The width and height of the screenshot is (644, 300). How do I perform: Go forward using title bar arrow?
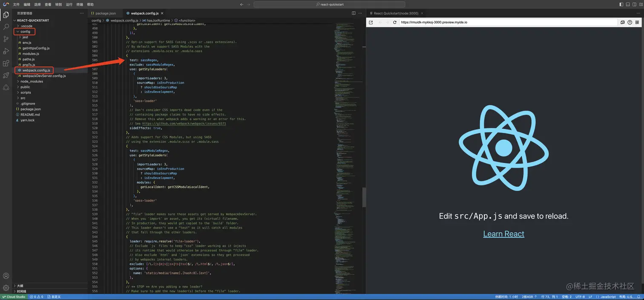pos(249,4)
